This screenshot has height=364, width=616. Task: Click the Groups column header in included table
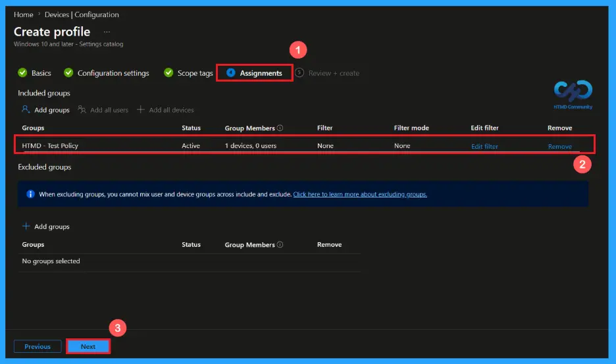click(x=33, y=128)
